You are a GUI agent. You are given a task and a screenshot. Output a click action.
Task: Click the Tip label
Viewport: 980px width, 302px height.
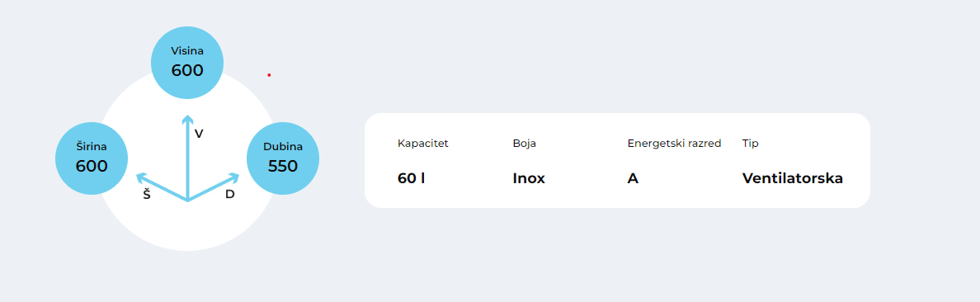point(750,144)
